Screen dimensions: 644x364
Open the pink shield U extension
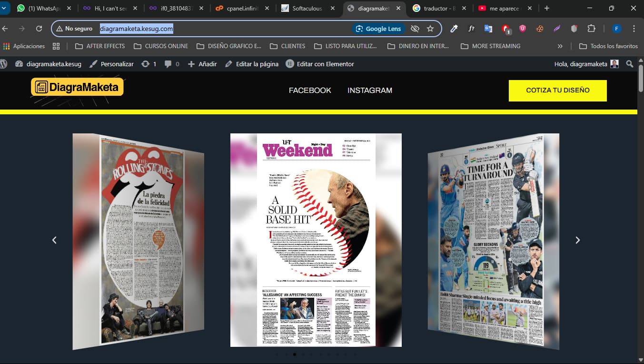(x=523, y=29)
